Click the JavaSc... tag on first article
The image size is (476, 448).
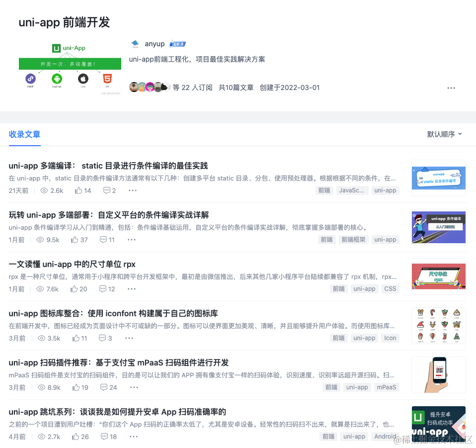pos(352,190)
